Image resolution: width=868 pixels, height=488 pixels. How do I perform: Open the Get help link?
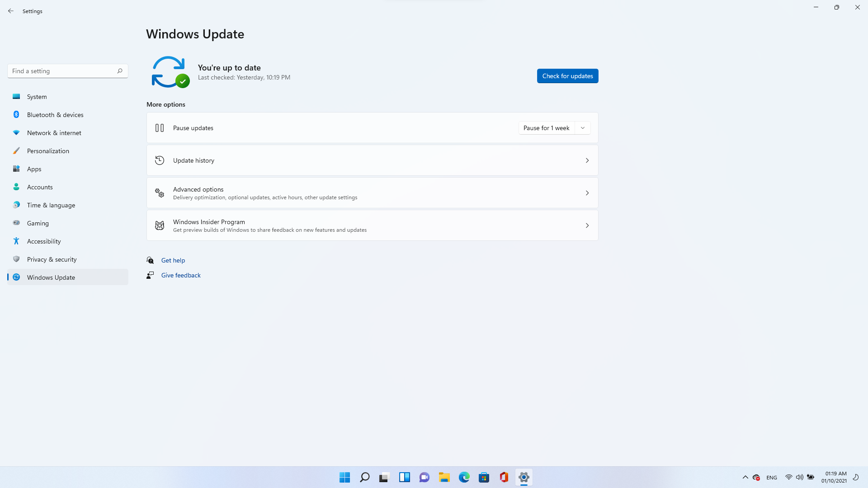173,260
